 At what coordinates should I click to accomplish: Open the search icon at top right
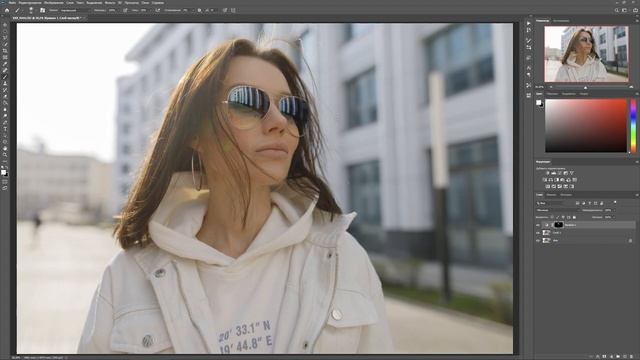click(617, 10)
